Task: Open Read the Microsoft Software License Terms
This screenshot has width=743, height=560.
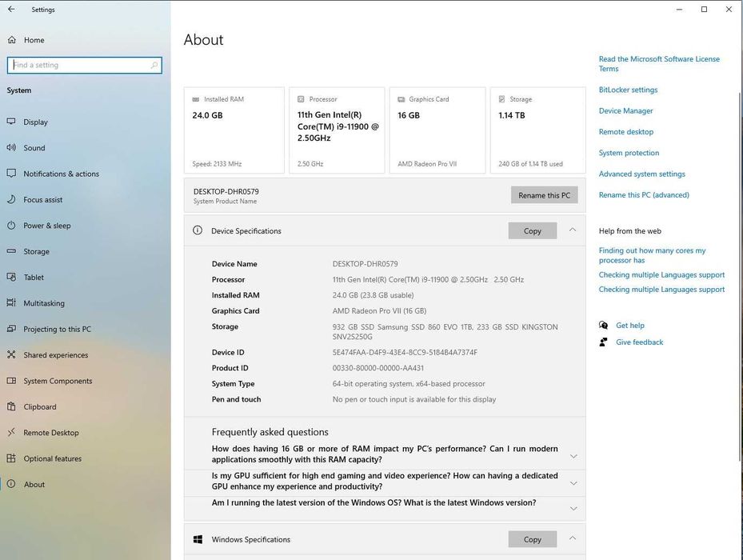Action: tap(659, 63)
